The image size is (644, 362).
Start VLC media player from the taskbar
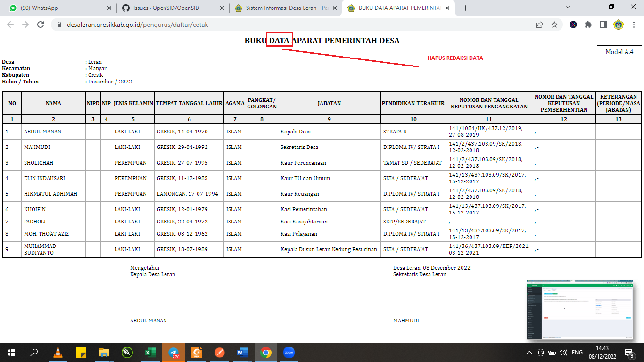click(58, 352)
